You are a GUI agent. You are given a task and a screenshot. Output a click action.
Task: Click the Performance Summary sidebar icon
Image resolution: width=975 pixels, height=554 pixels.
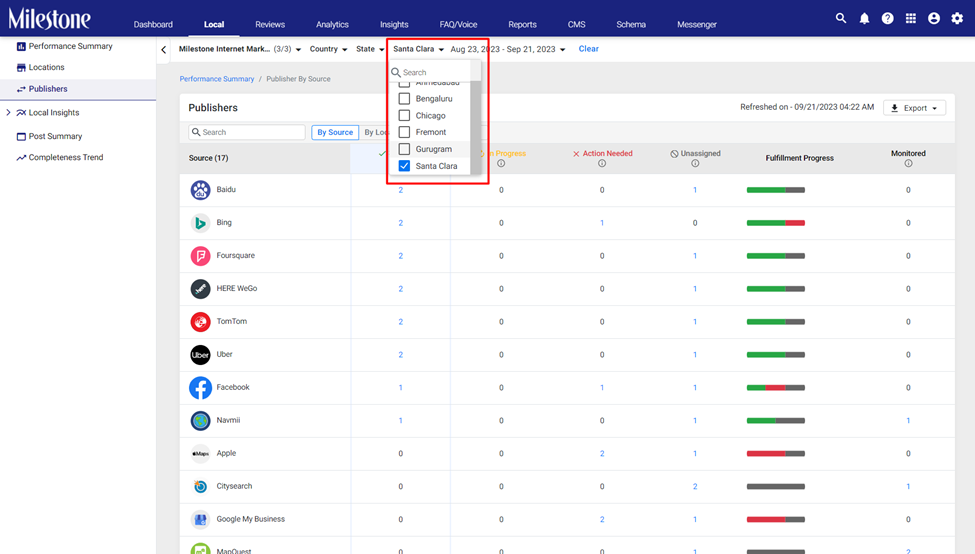click(21, 46)
